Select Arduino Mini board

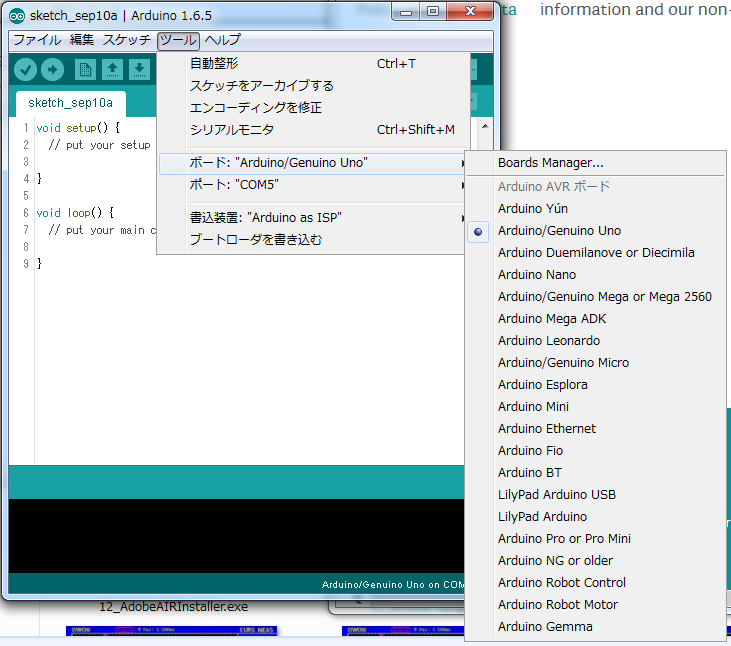click(595, 407)
